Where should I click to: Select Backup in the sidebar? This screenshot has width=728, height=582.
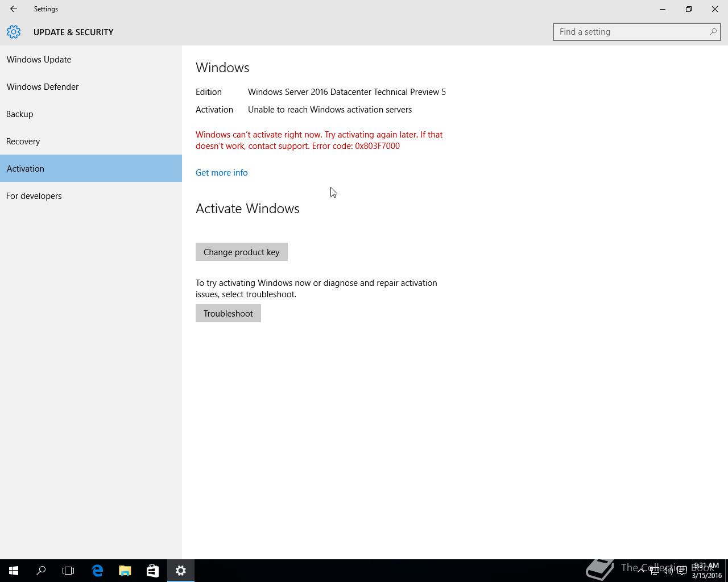(x=91, y=114)
